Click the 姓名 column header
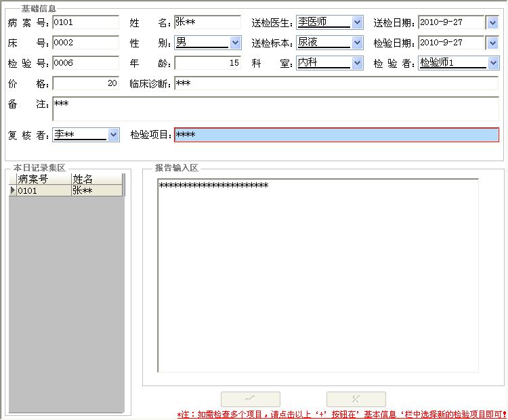The image size is (508, 420). pyautogui.click(x=97, y=179)
